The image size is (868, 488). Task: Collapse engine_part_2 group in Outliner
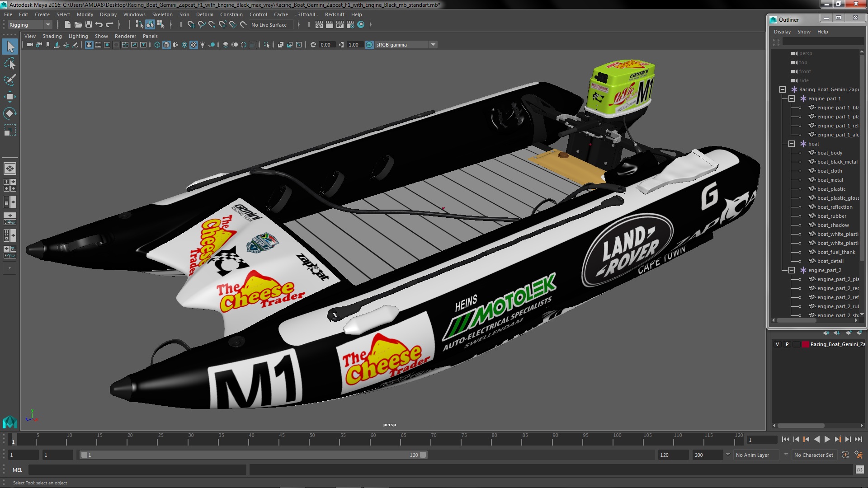pyautogui.click(x=792, y=270)
